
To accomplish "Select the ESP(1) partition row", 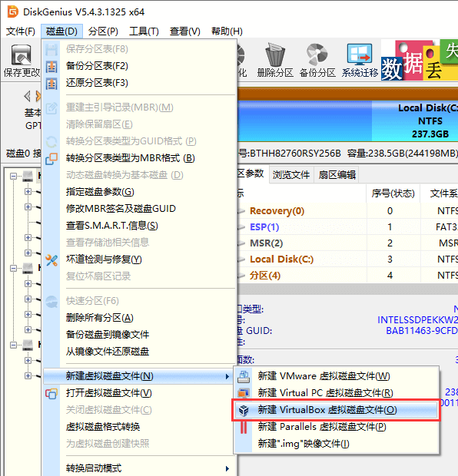I will [347, 227].
